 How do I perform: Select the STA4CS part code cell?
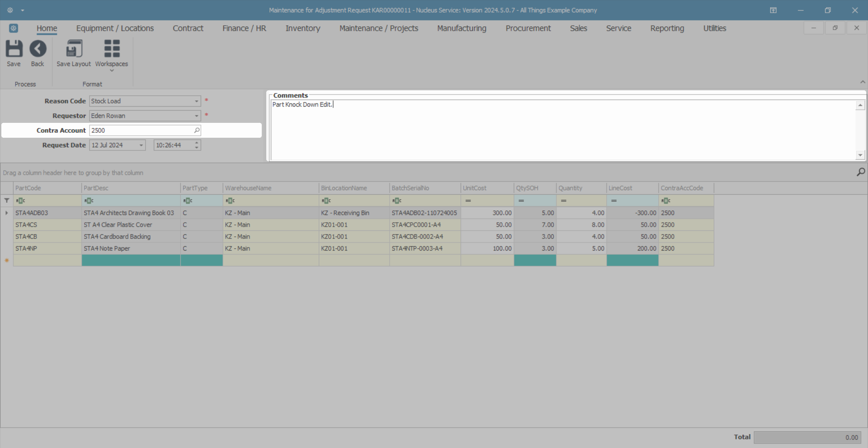pyautogui.click(x=47, y=225)
